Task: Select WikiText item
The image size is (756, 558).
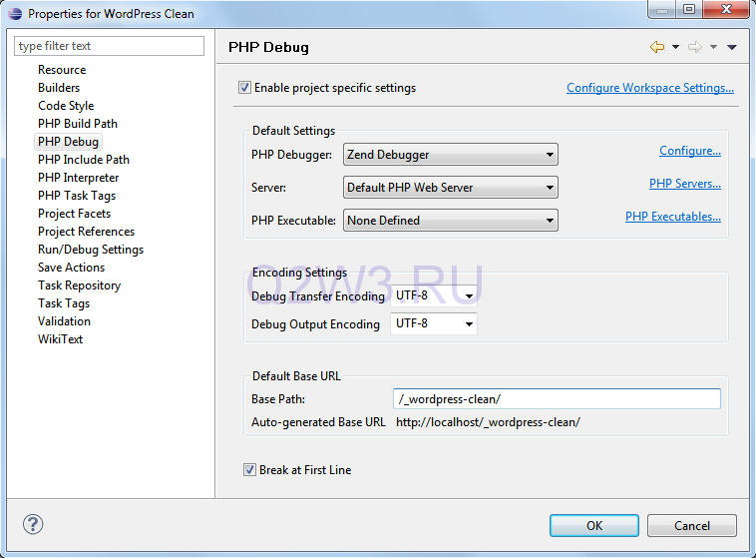Action: [60, 339]
